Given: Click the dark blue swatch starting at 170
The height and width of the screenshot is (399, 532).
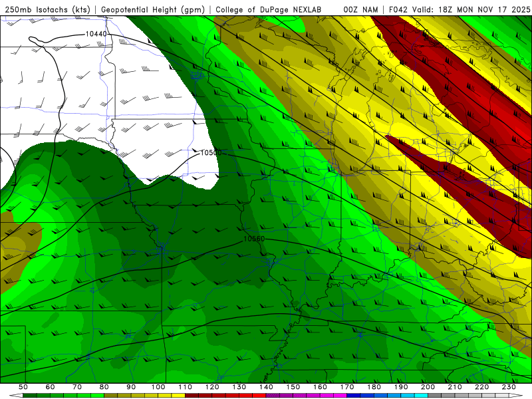Looking at the screenshot, I should pos(354,395).
